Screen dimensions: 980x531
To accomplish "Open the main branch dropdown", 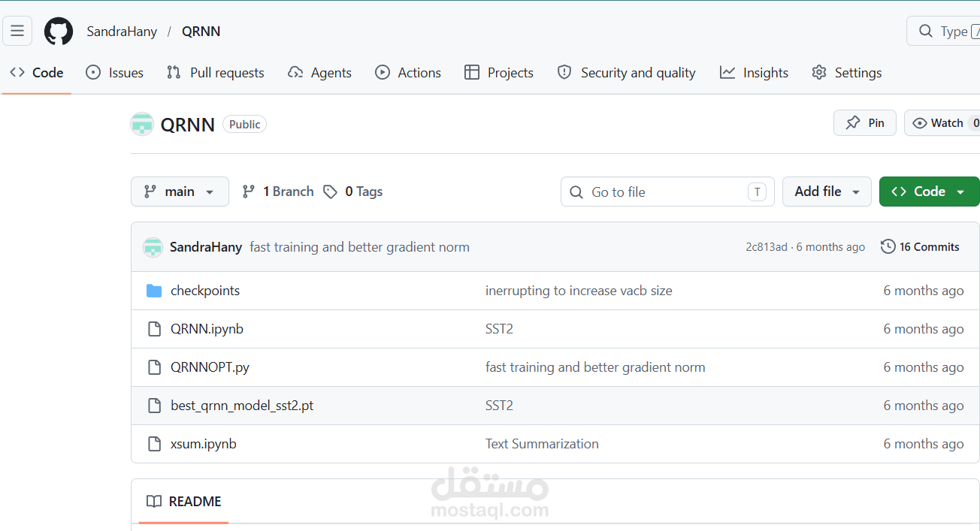I will pos(180,192).
